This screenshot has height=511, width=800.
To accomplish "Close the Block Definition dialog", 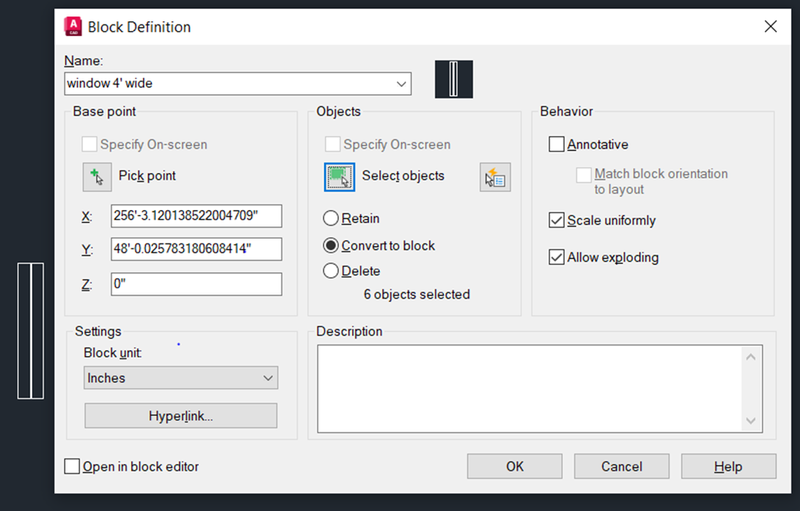I will click(770, 27).
